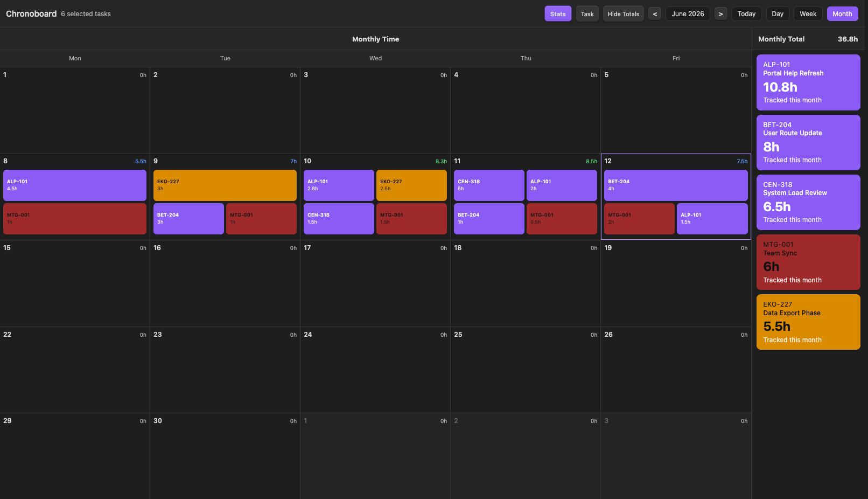Click the Monthly Time heading
Image resolution: width=868 pixels, height=499 pixels.
tap(375, 39)
